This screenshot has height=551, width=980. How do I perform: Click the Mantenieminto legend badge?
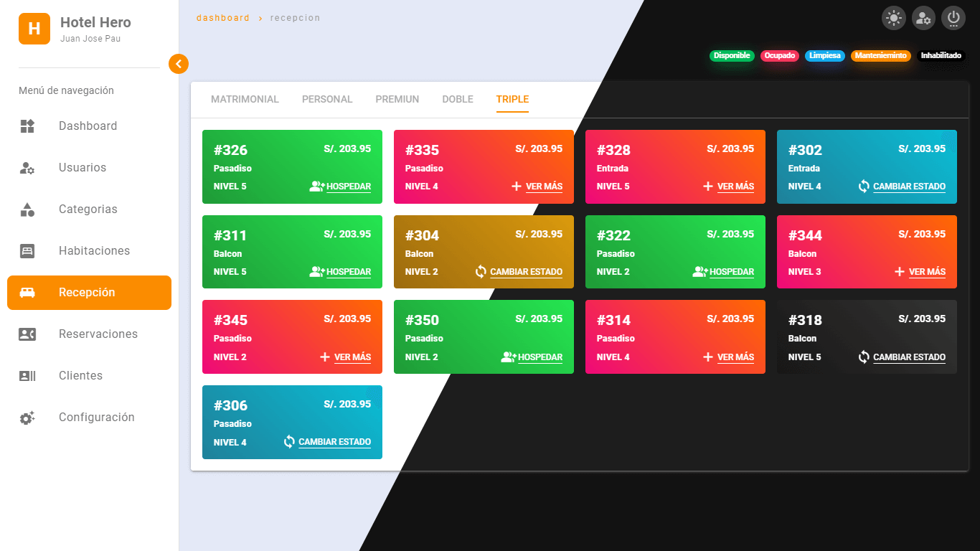tap(881, 56)
